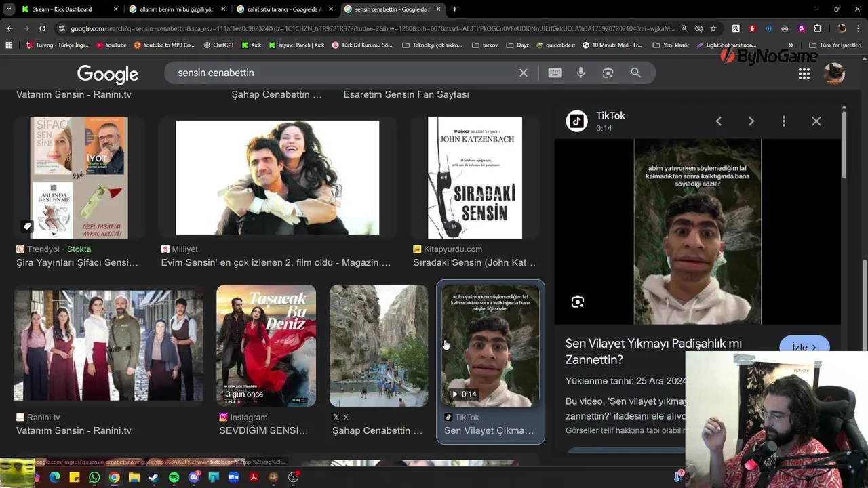Start voice search with the microphone icon
Image resolution: width=868 pixels, height=488 pixels.
tap(581, 73)
